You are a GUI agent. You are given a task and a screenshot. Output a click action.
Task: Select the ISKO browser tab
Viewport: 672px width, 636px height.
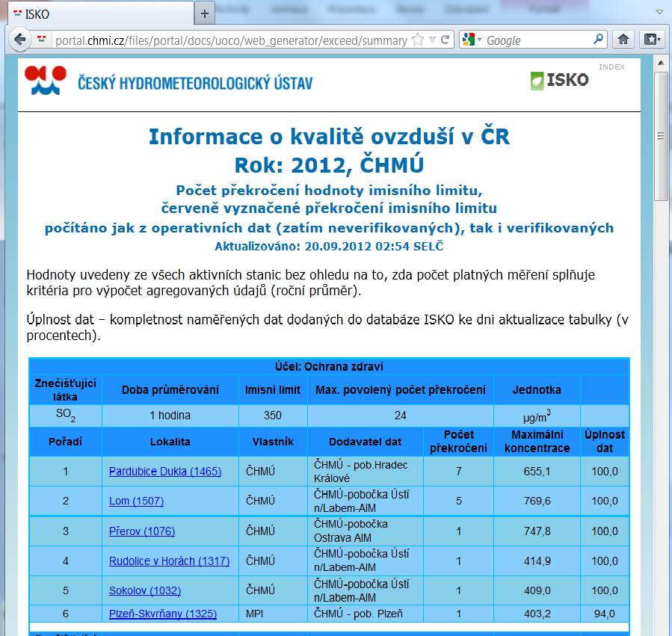click(101, 14)
